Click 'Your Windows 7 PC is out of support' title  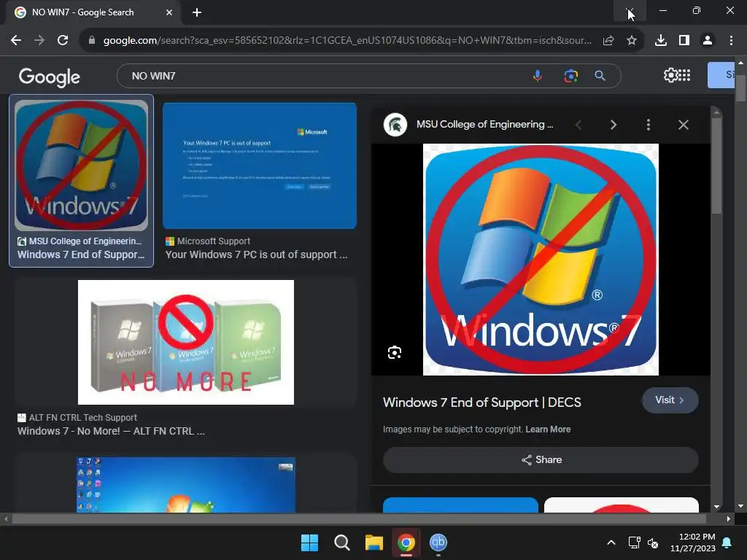256,254
